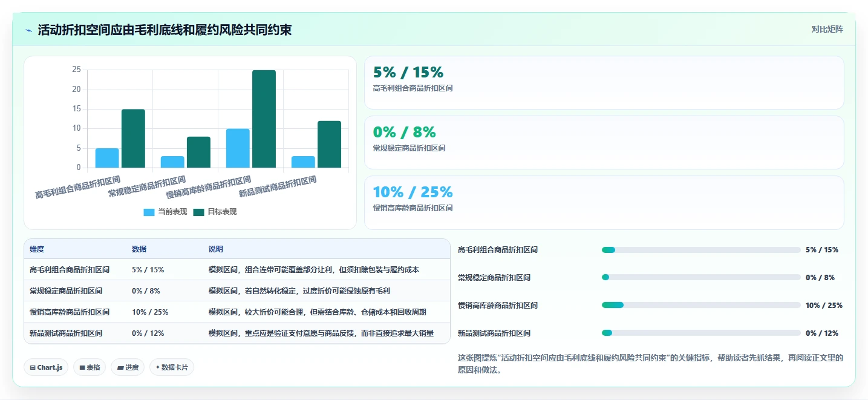
Task: Click the 对比矩阵 label in the header
Action: pyautogui.click(x=827, y=29)
